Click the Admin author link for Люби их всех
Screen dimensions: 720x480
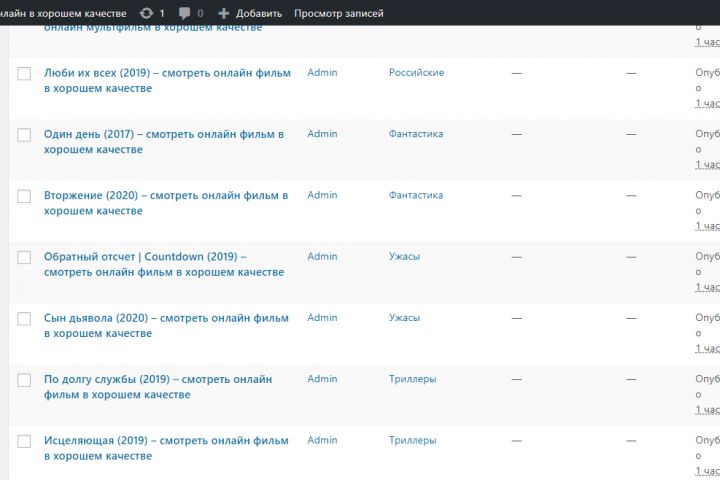[x=322, y=73]
